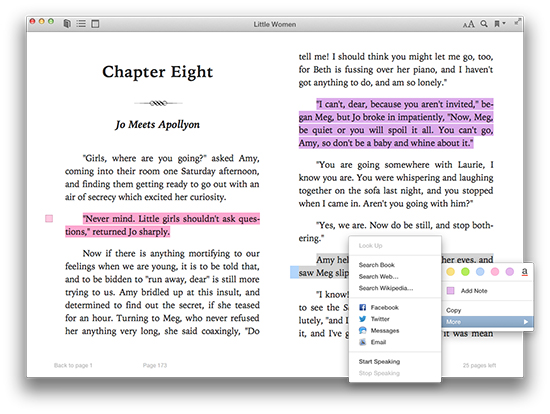This screenshot has width=550, height=414.
Task: Go back using Back to page 1
Action: point(73,365)
